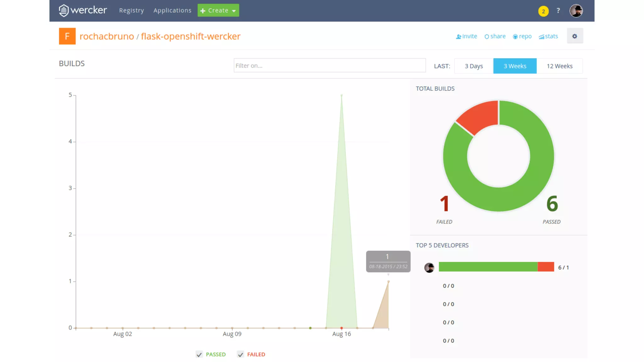
Task: Click the Wercker logo icon
Action: pos(64,10)
